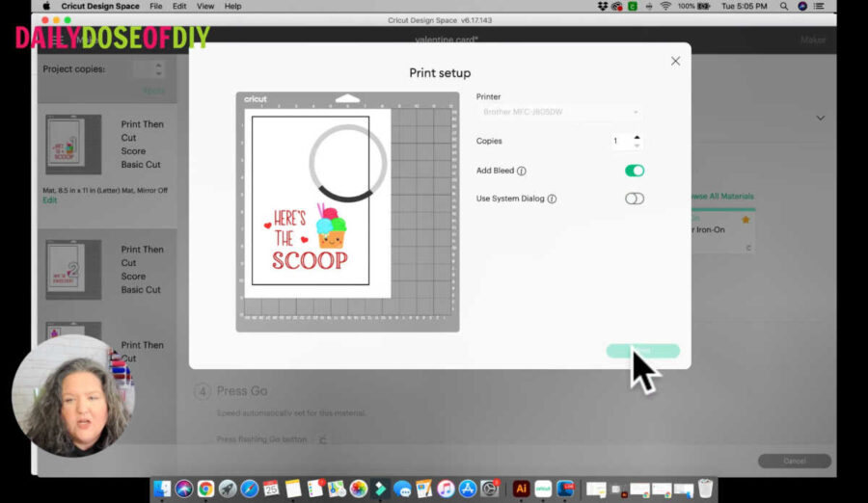The height and width of the screenshot is (503, 868).
Task: Open the Wi-Fi status menu
Action: click(x=665, y=6)
